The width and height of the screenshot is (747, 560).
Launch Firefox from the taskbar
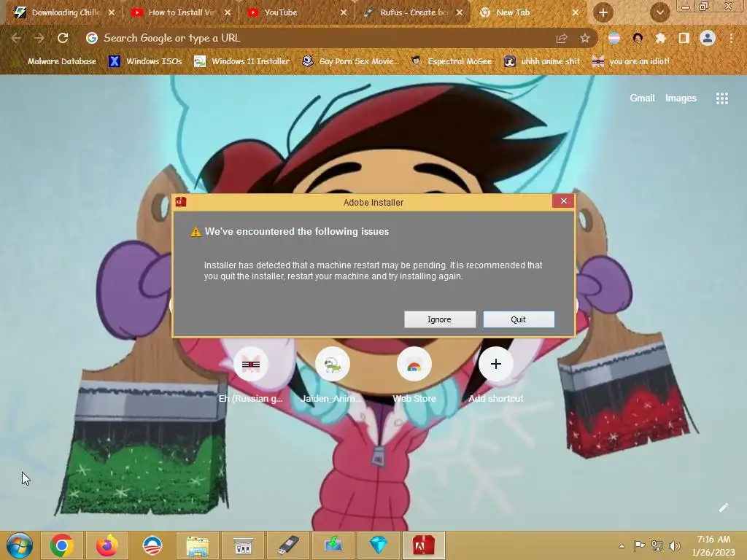pyautogui.click(x=107, y=545)
